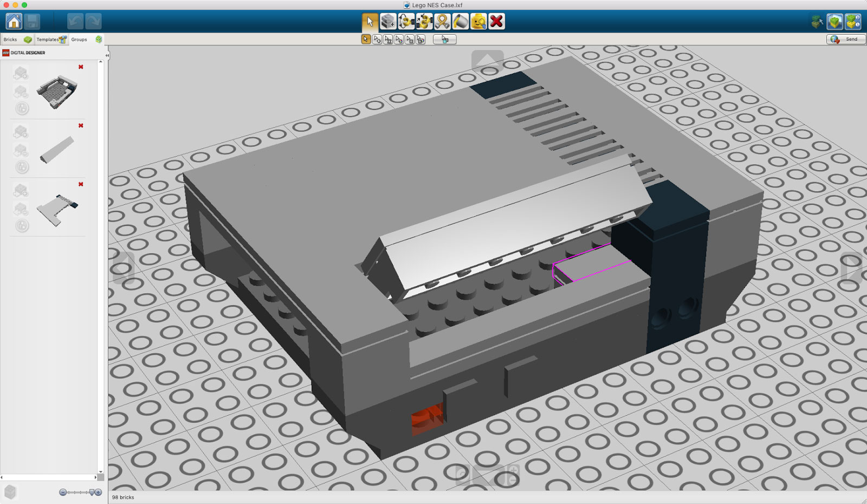
Task: Click the groups panel vertical scrollbar
Action: coord(100,266)
